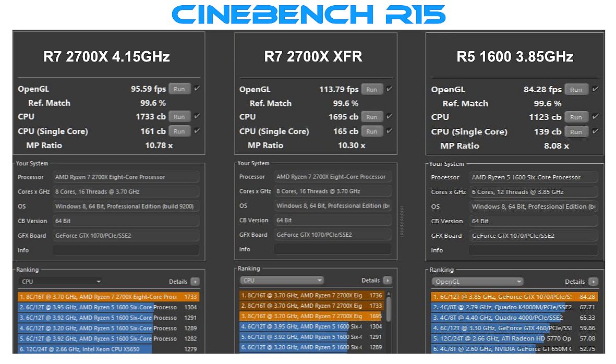The width and height of the screenshot is (616, 364).
Task: Run the Single Core test showing 165 cb
Action: [371, 131]
